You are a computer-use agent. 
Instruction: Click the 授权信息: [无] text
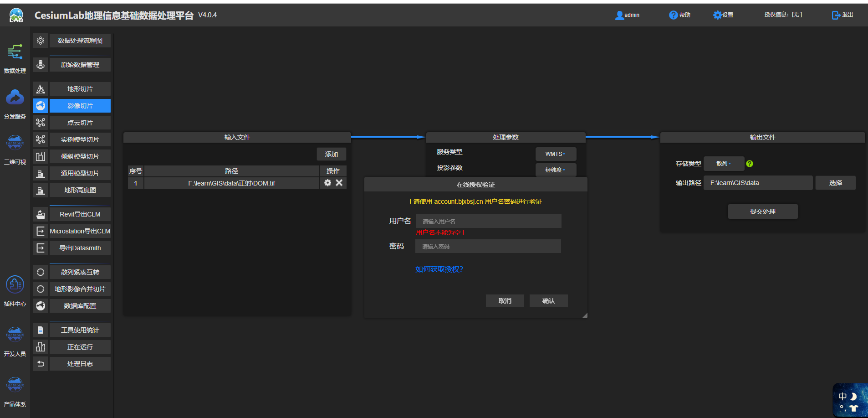pyautogui.click(x=783, y=15)
